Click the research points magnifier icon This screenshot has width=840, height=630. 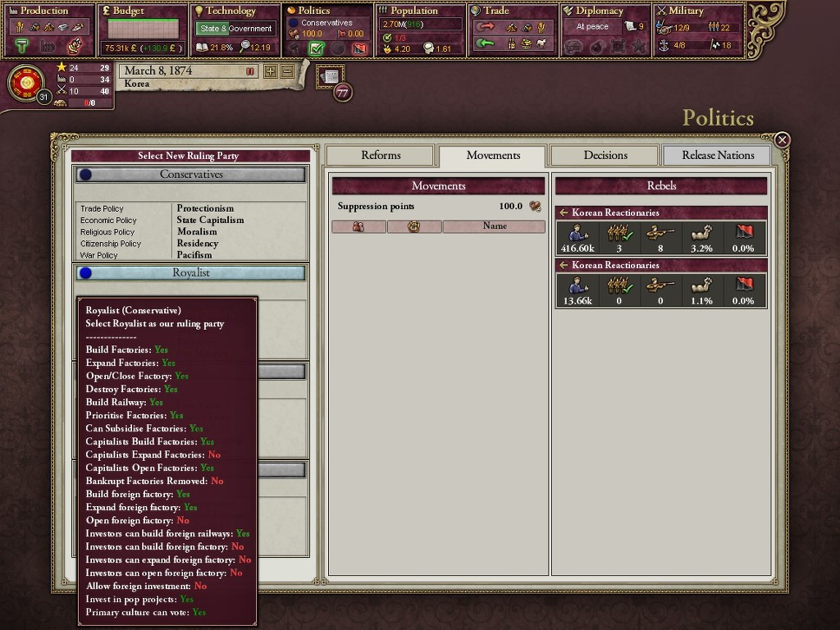tap(244, 47)
